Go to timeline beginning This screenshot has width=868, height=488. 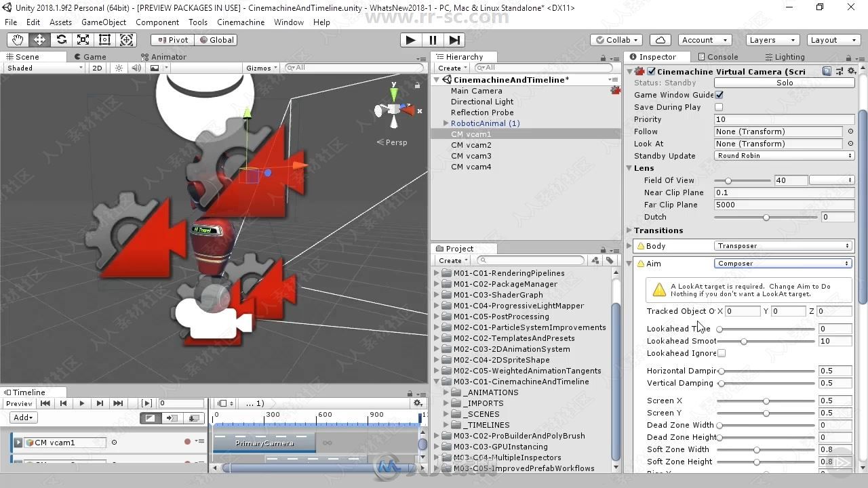(45, 403)
